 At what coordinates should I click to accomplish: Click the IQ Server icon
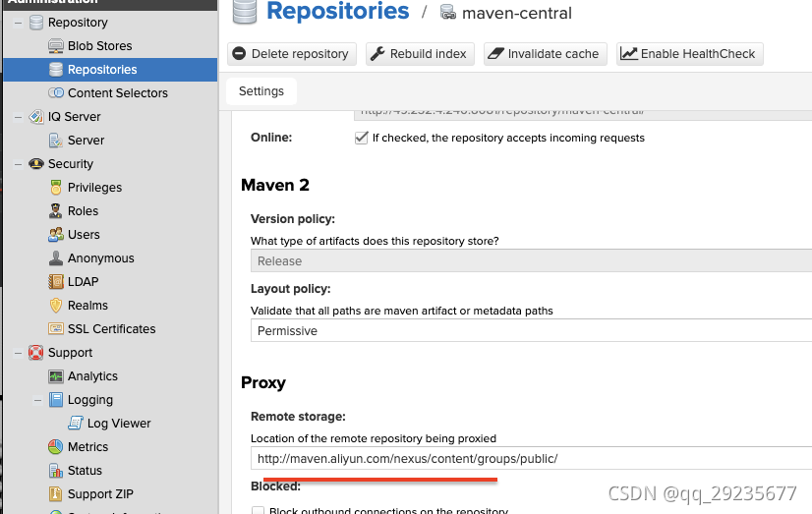pyautogui.click(x=36, y=117)
